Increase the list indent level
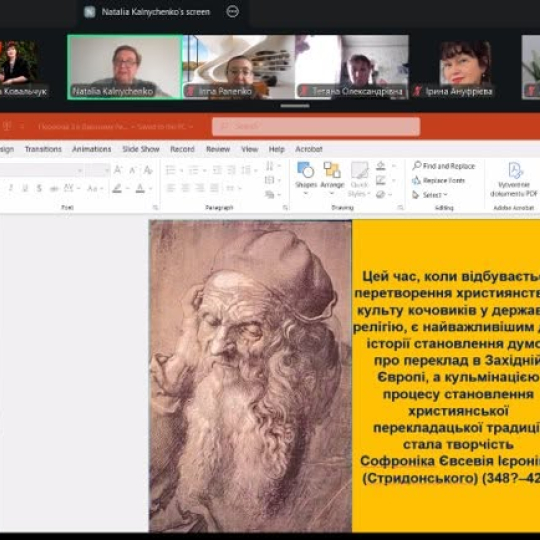Image resolution: width=540 pixels, height=540 pixels. (231, 170)
